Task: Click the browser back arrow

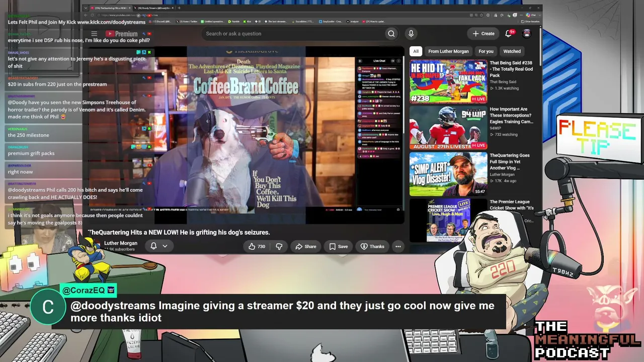Action: (86, 15)
